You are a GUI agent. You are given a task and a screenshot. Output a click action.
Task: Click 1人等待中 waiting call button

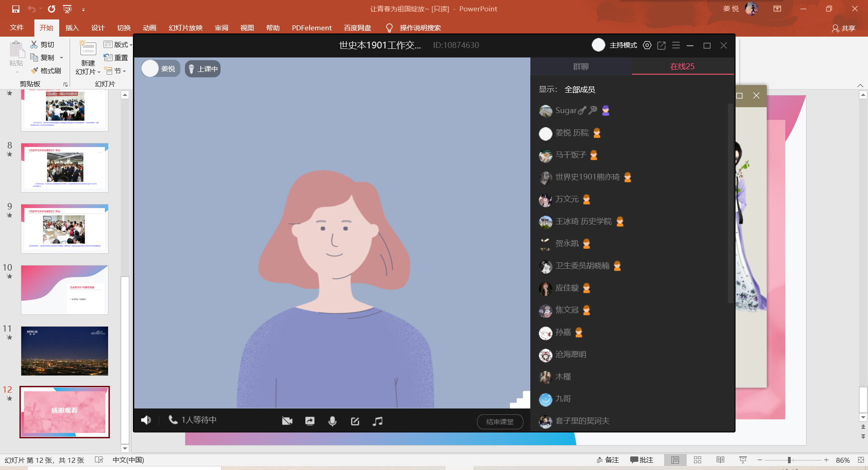click(193, 420)
